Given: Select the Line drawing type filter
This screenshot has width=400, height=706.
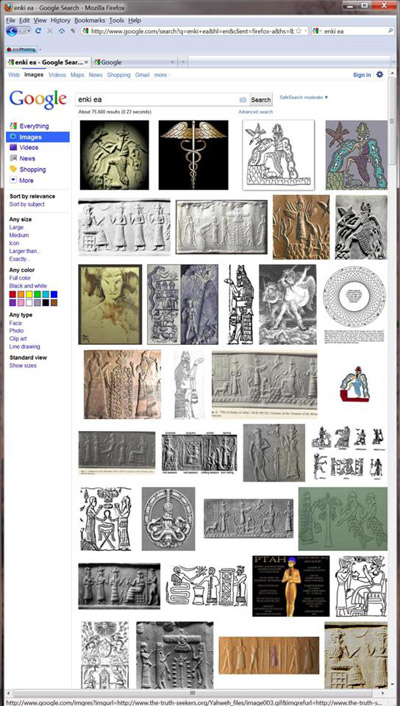Looking at the screenshot, I should [x=25, y=347].
